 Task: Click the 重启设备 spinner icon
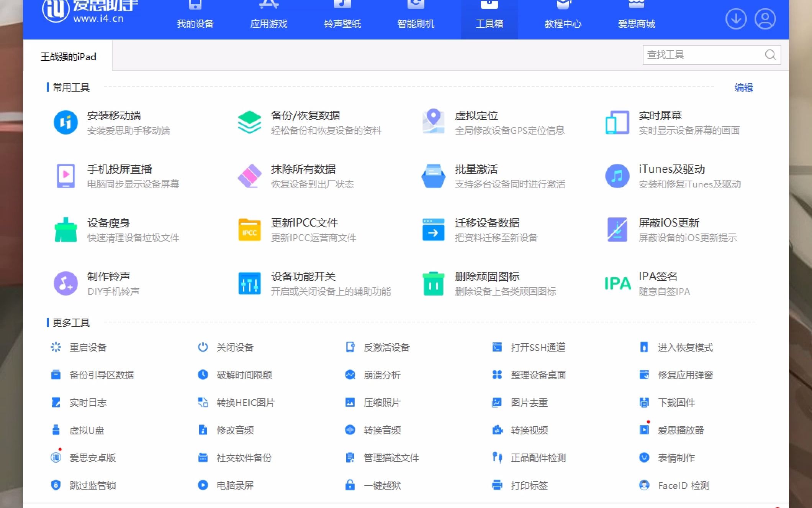pos(56,347)
